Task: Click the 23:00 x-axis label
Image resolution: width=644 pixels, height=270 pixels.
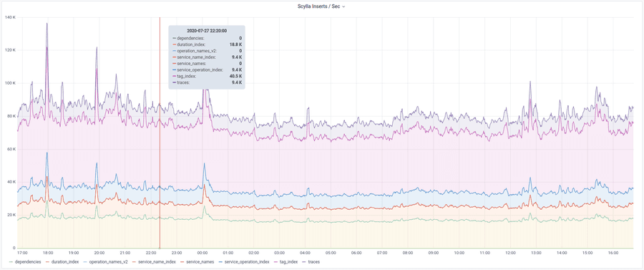Action: pyautogui.click(x=177, y=253)
